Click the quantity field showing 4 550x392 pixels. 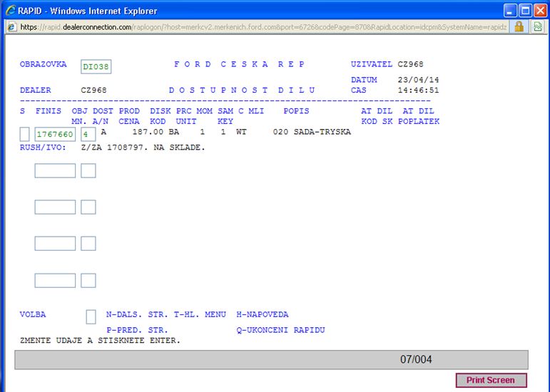point(88,134)
